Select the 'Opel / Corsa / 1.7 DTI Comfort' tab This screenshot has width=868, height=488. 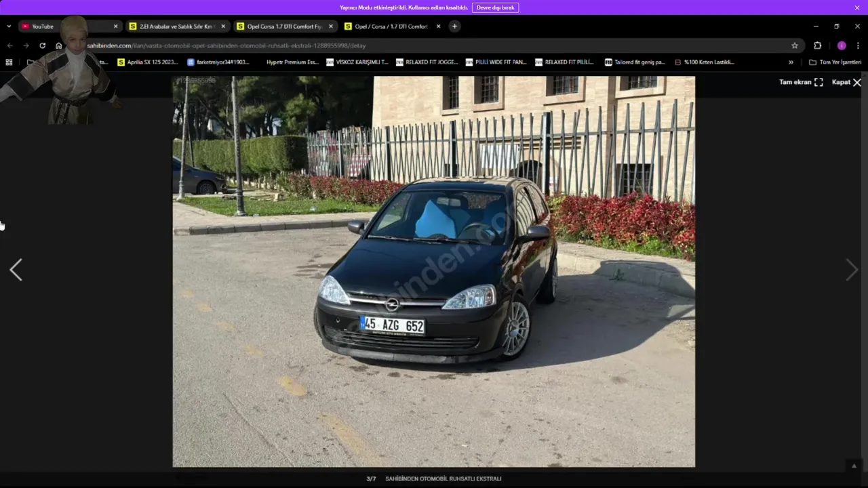pyautogui.click(x=391, y=26)
